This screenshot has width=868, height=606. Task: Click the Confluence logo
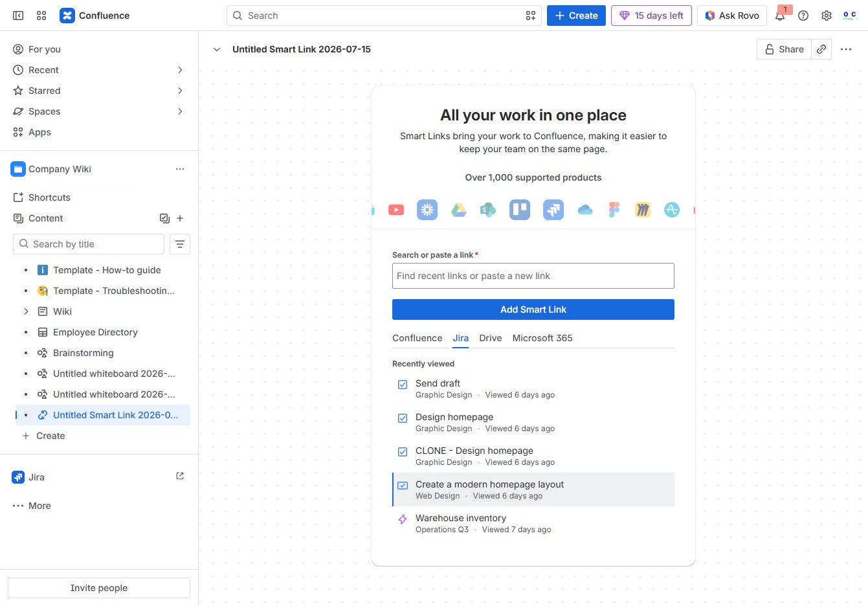(95, 16)
